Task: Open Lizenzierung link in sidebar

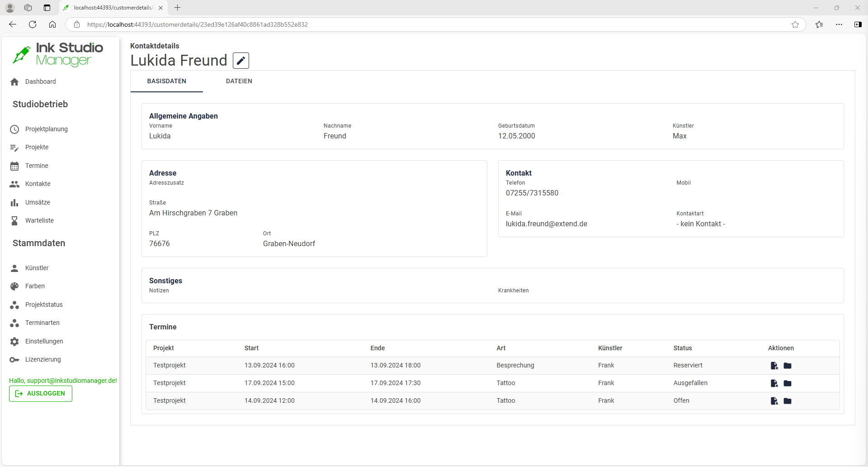Action: (x=43, y=360)
